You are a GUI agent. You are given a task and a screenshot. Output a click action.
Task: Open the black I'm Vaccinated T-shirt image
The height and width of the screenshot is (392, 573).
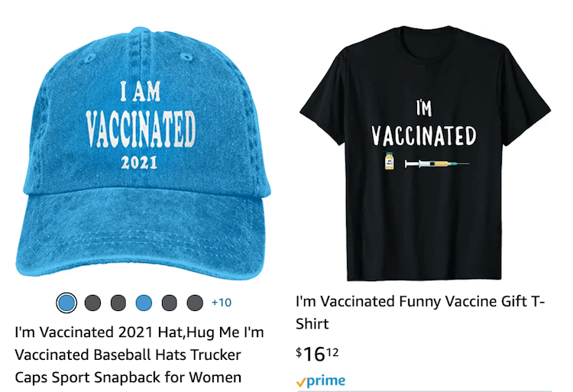[x=425, y=154]
